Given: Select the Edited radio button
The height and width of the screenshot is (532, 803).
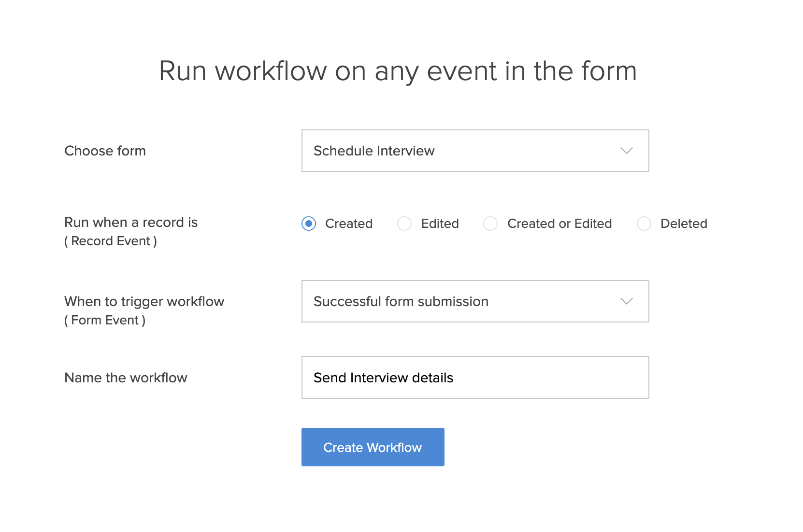Looking at the screenshot, I should point(404,224).
